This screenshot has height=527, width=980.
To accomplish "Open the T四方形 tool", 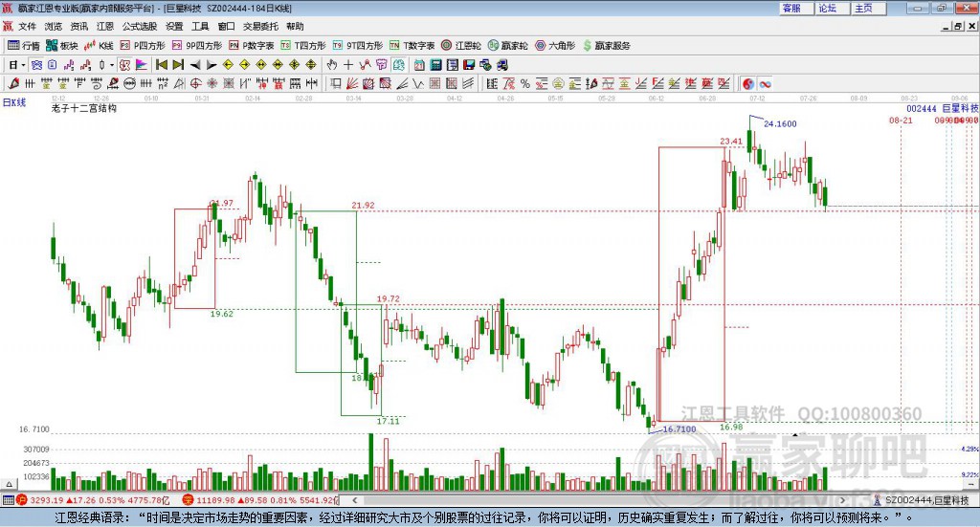I will 303,46.
